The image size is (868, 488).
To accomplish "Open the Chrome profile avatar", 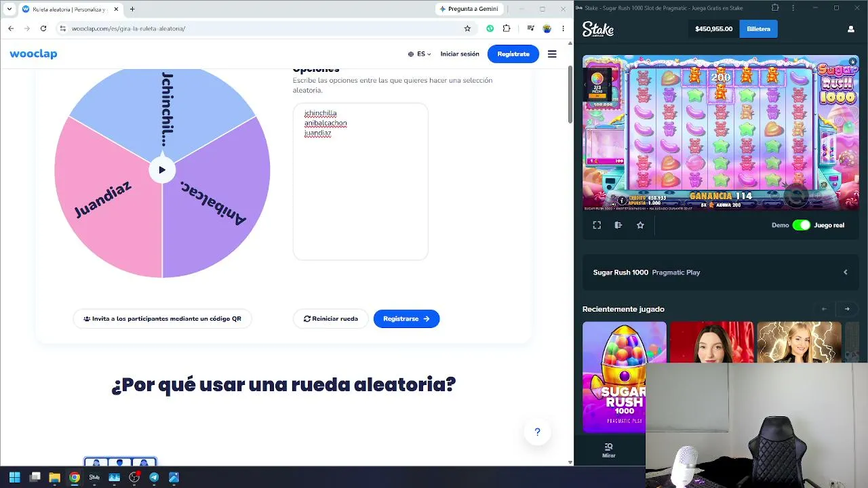I will (547, 28).
